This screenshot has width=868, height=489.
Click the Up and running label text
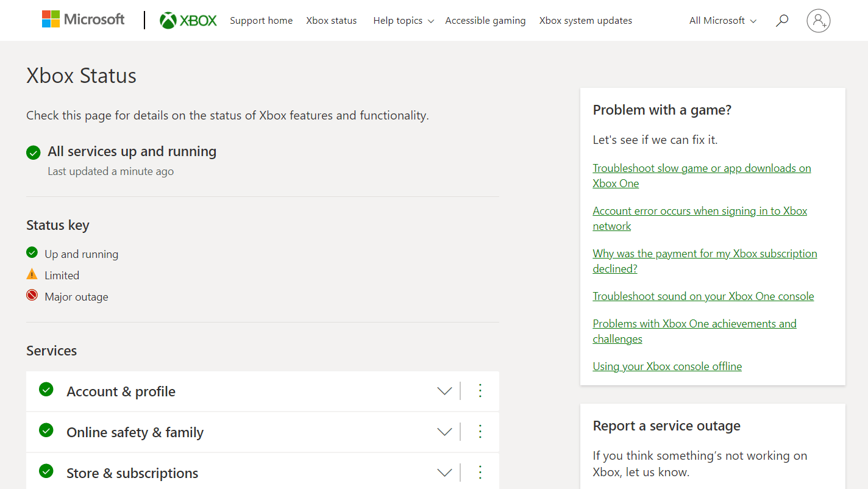point(81,254)
